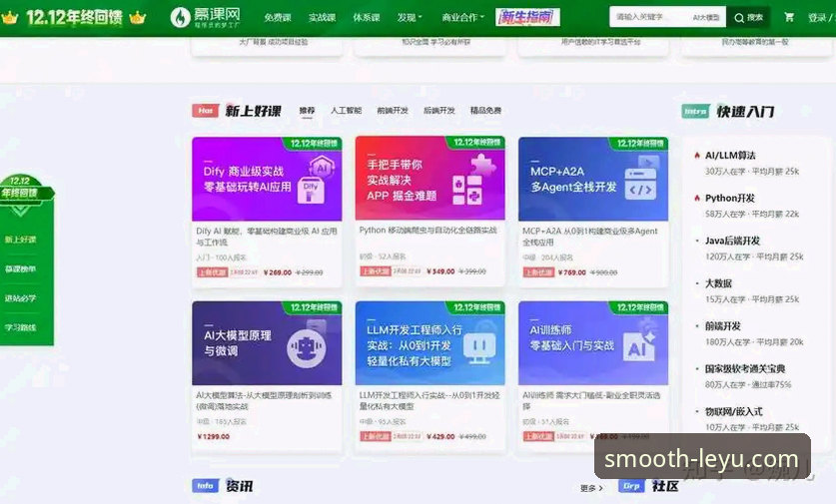Open the 前端开发 quick-start list entry
This screenshot has width=836, height=504.
coord(722,325)
